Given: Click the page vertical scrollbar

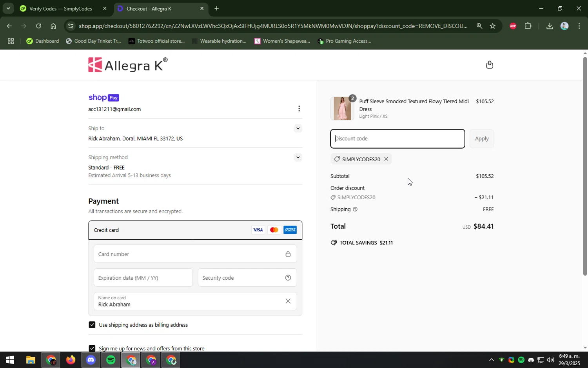Looking at the screenshot, I should click(585, 166).
